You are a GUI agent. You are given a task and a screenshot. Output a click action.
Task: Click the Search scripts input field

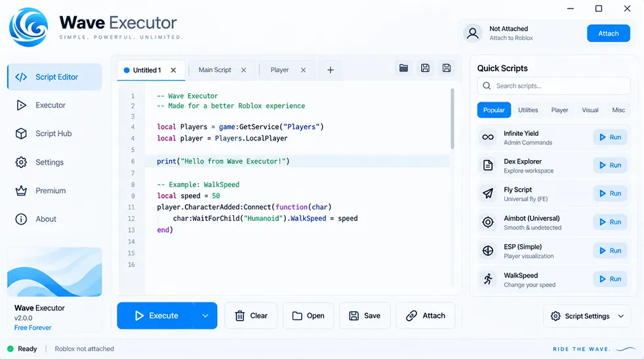coord(553,85)
